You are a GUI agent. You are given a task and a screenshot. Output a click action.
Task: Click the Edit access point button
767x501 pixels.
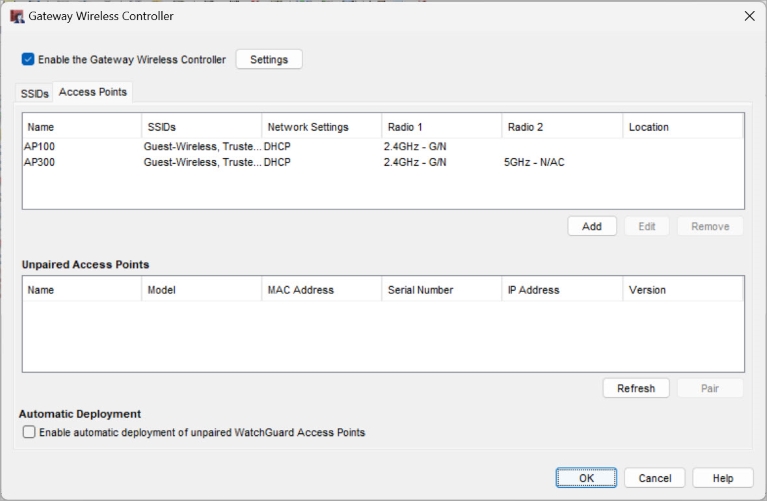coord(646,226)
